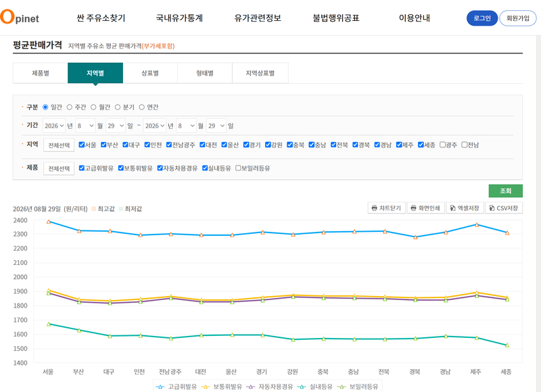Check the 광주 region checkbox
The height and width of the screenshot is (392, 541).
pos(443,145)
